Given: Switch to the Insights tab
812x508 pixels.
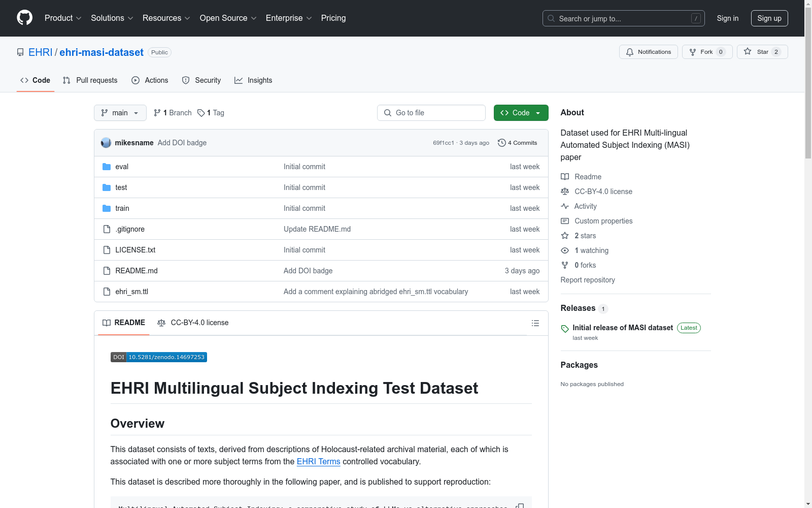Looking at the screenshot, I should coord(253,80).
